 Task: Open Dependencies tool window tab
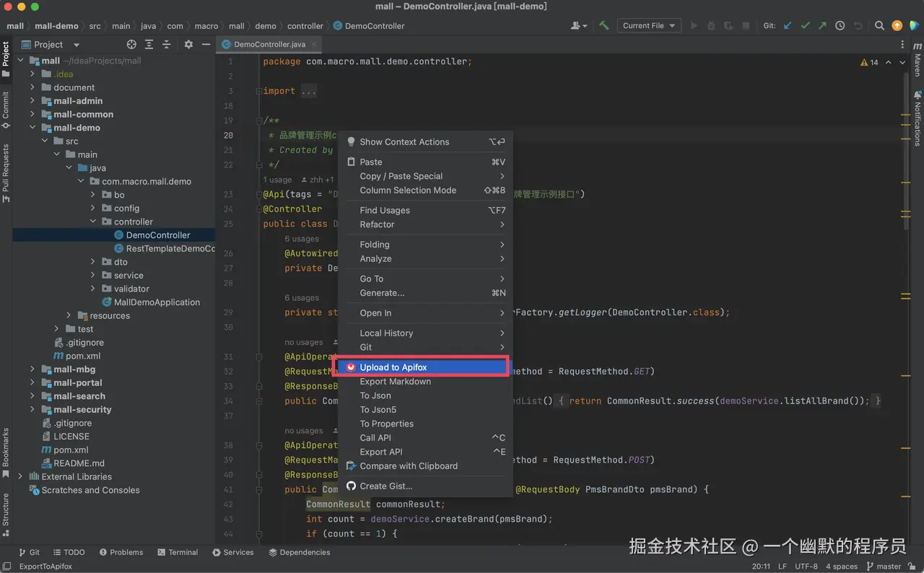pyautogui.click(x=300, y=552)
